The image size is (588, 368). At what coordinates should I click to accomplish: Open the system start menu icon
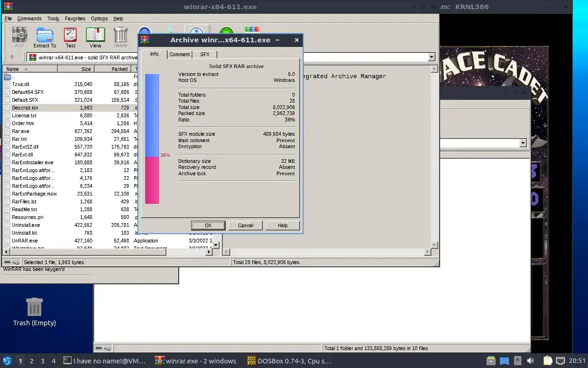pos(7,361)
